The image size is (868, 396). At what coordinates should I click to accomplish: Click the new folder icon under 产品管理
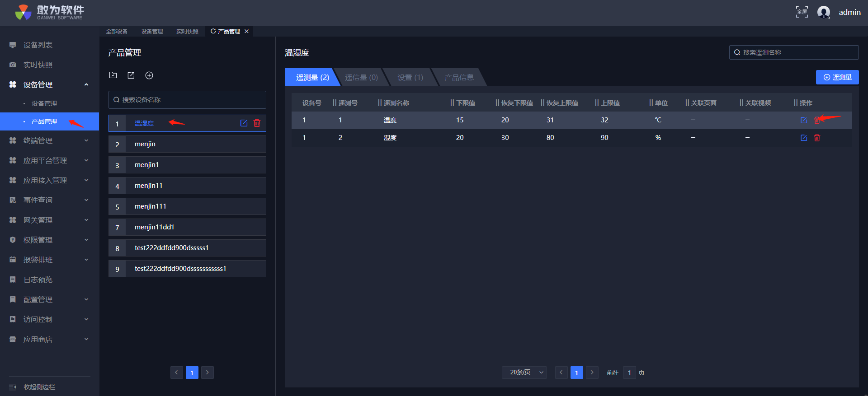(x=113, y=75)
